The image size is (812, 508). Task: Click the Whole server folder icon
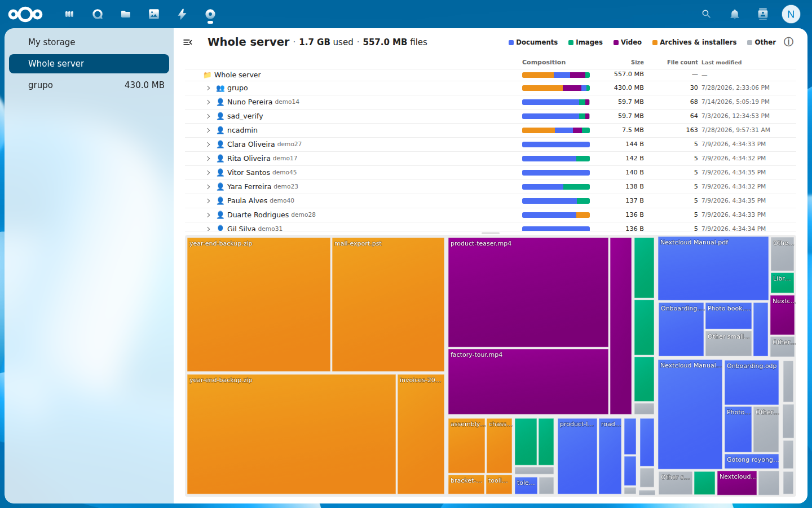tap(207, 75)
